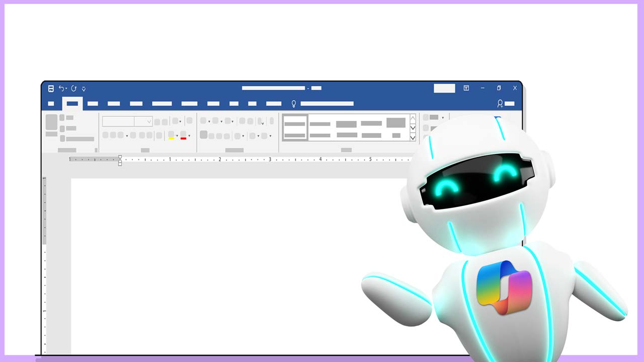Expand the styles gallery with bottom arrow

(x=413, y=137)
